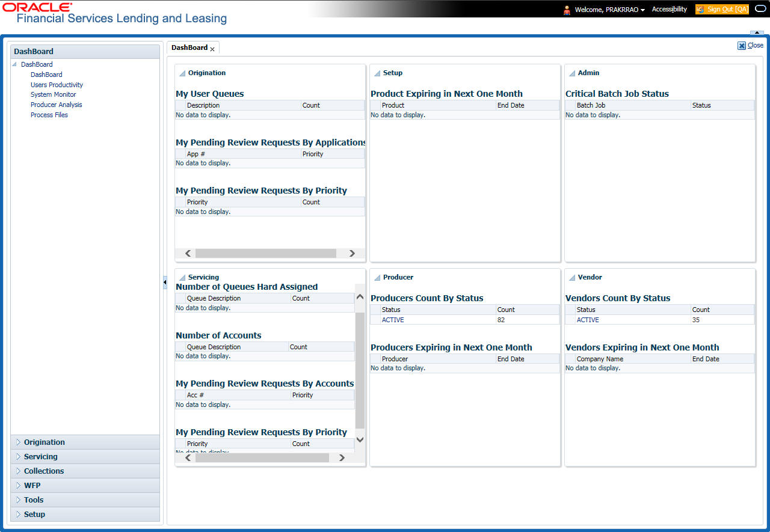Click the up scroll arrow in Servicing panel

(360, 296)
